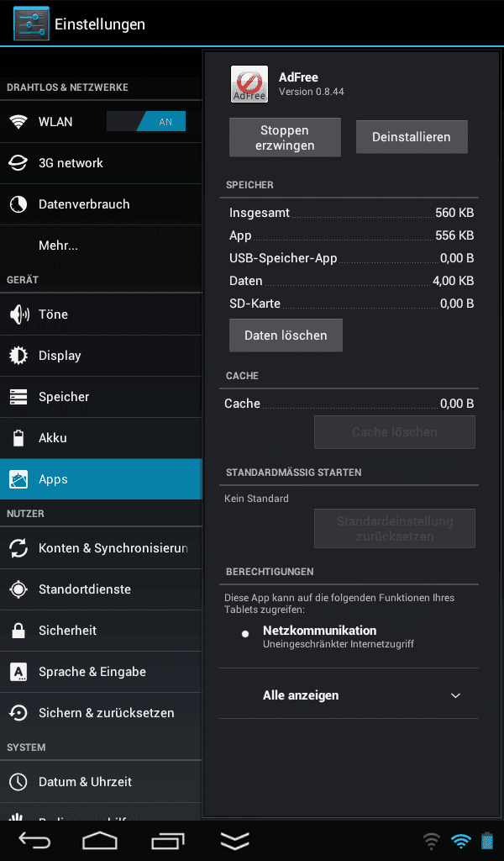
Task: Open Sprache & Eingabe settings entry
Action: 101,672
